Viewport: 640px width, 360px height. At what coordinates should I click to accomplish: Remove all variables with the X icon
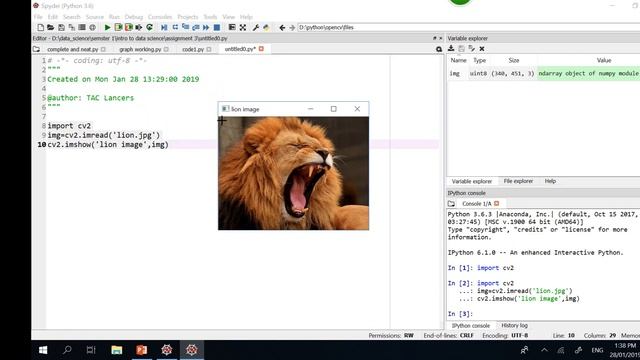tap(482, 49)
